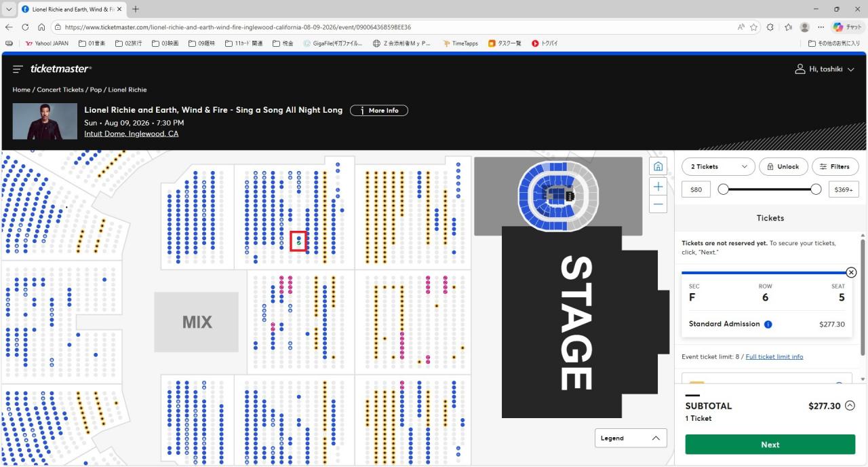
Task: Open the favorites list icon
Action: click(788, 27)
